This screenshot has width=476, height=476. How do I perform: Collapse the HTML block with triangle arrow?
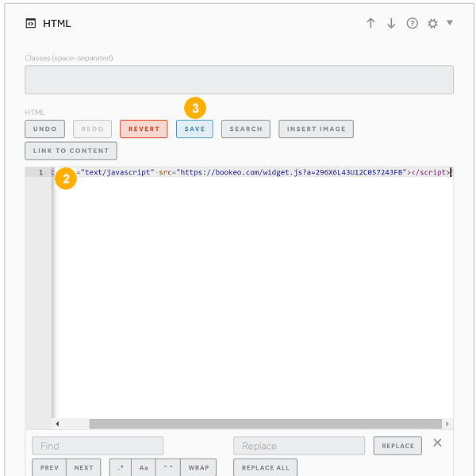[x=450, y=22]
